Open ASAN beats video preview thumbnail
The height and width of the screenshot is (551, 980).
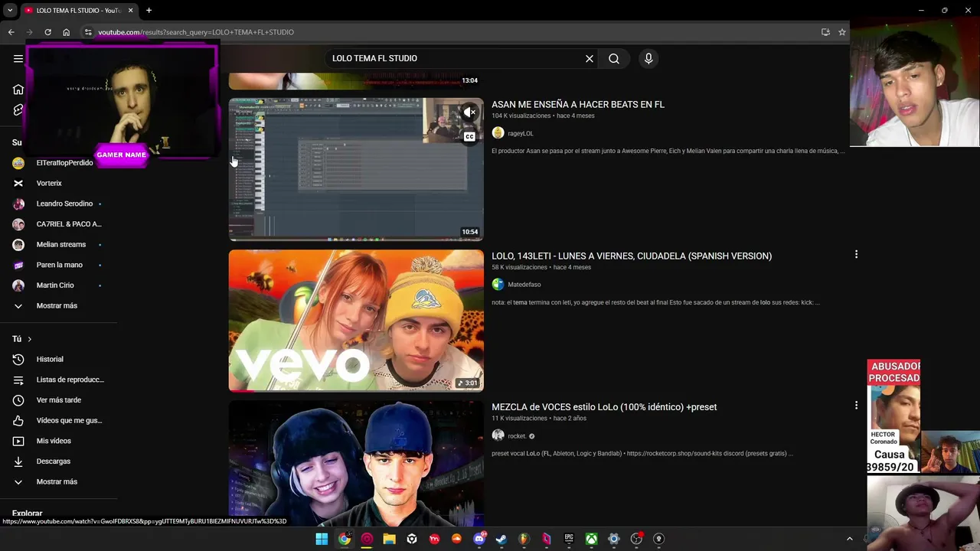[x=356, y=169]
